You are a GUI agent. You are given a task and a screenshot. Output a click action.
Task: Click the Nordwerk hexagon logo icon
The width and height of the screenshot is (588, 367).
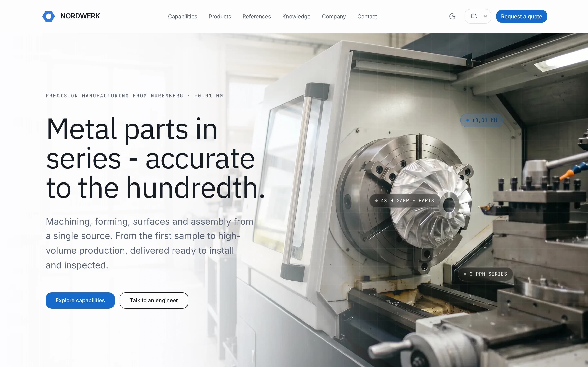[49, 16]
